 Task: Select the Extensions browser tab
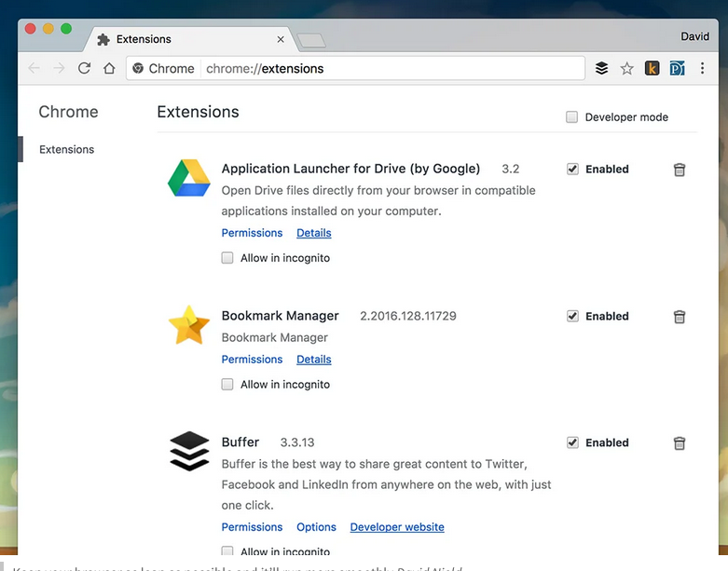[190, 39]
